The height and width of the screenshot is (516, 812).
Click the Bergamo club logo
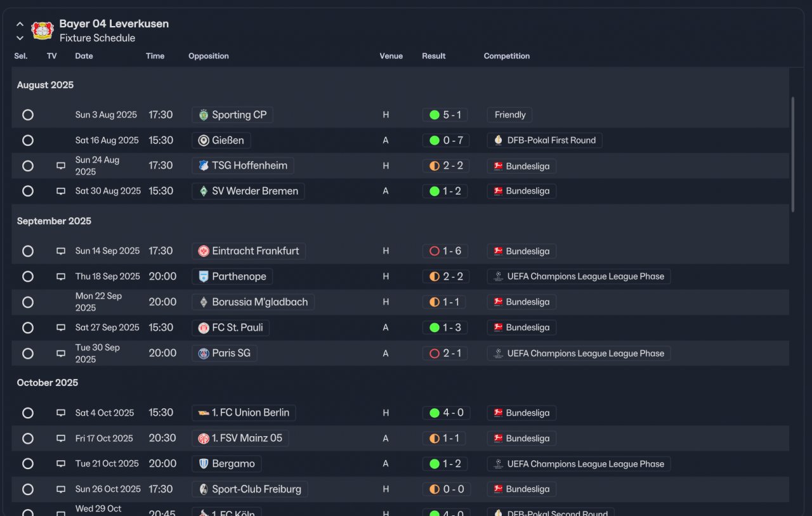tap(204, 463)
